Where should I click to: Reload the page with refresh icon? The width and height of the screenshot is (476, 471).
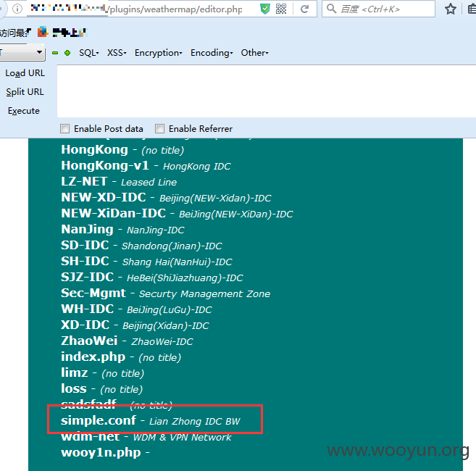304,9
